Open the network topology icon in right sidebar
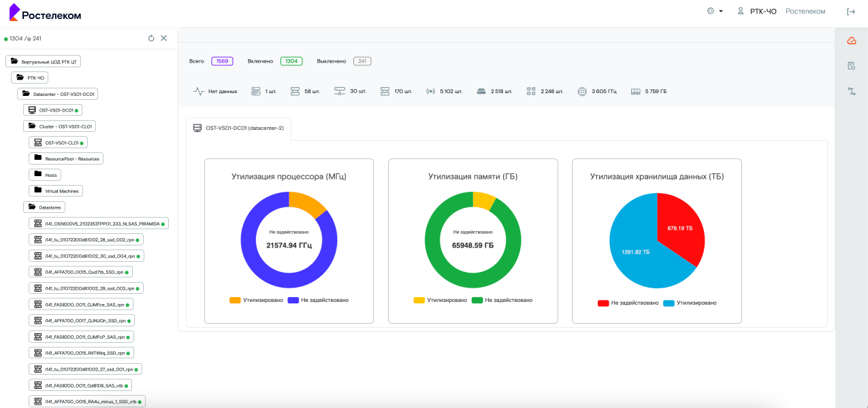Viewport: 868px width, 408px height. click(x=851, y=91)
